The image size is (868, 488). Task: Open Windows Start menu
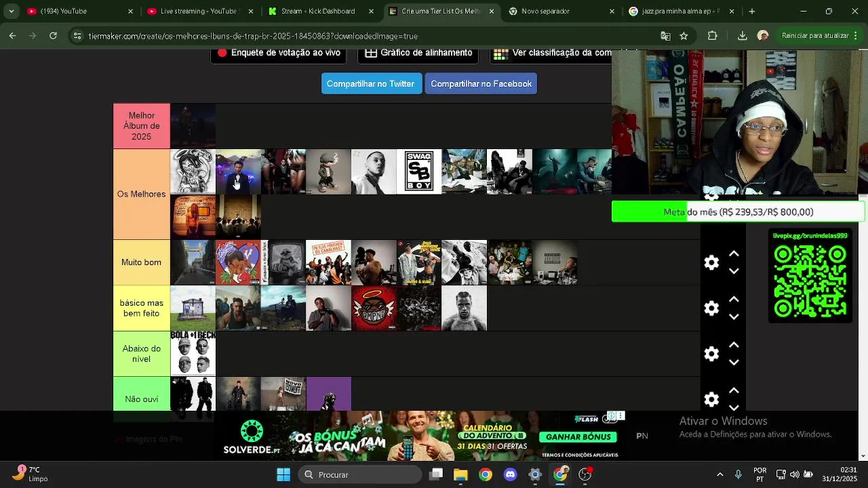283,474
